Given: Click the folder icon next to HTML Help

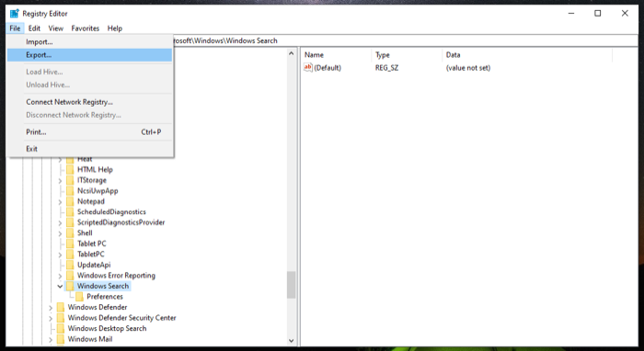Looking at the screenshot, I should click(x=70, y=170).
